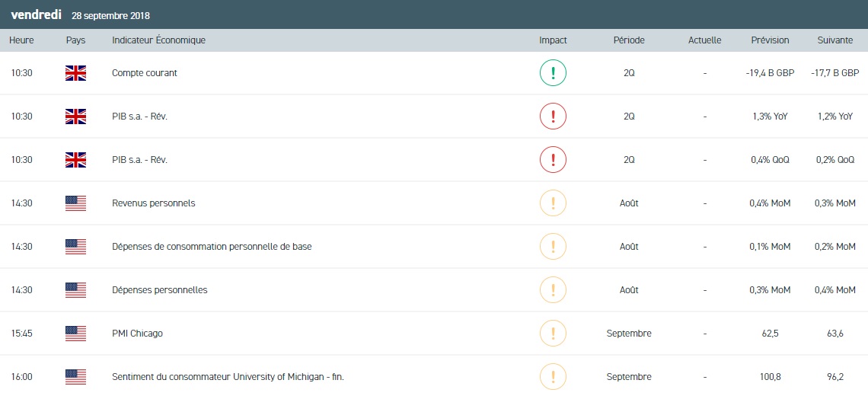This screenshot has width=868, height=396.
Task: Click the red impact icon for the QoQ PIB row
Action: point(553,160)
